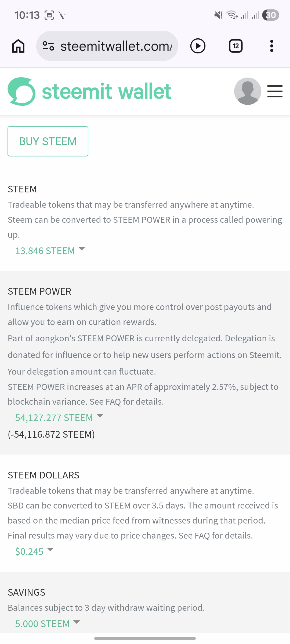Viewport: 290px width, 644px height.
Task: Open the tab switcher showing 12 tabs
Action: (x=235, y=46)
